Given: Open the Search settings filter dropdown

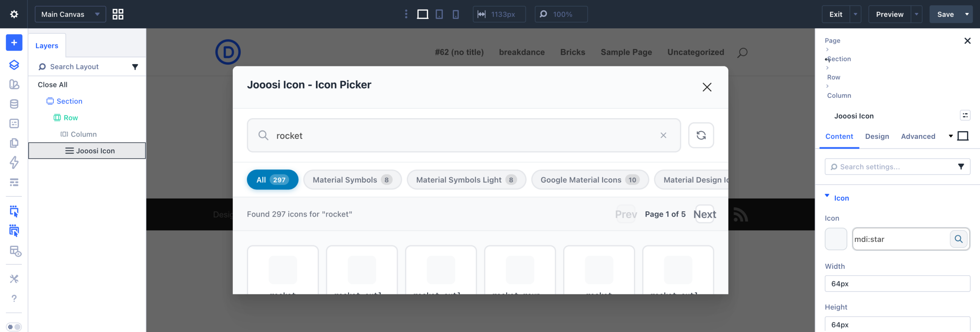Looking at the screenshot, I should pos(961,166).
